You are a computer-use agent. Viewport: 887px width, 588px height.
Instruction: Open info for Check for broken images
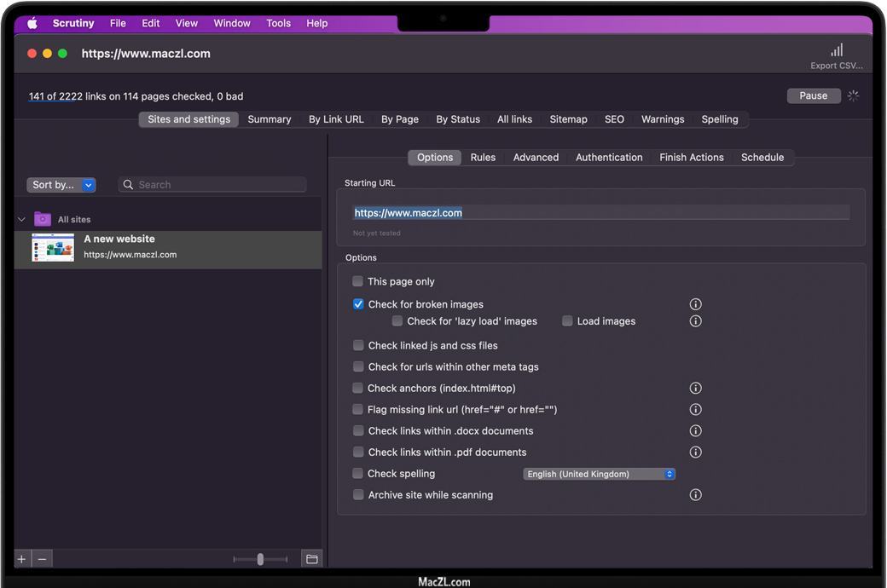695,304
